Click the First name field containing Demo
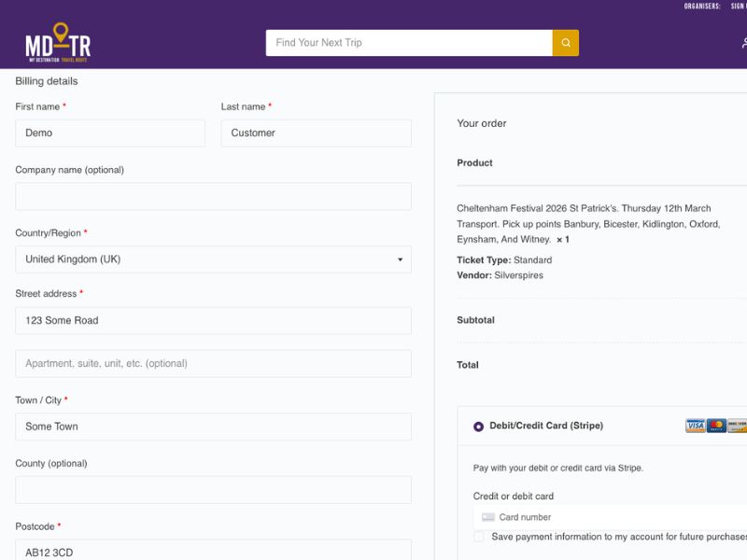Screen dimensions: 747x560 tap(110, 133)
